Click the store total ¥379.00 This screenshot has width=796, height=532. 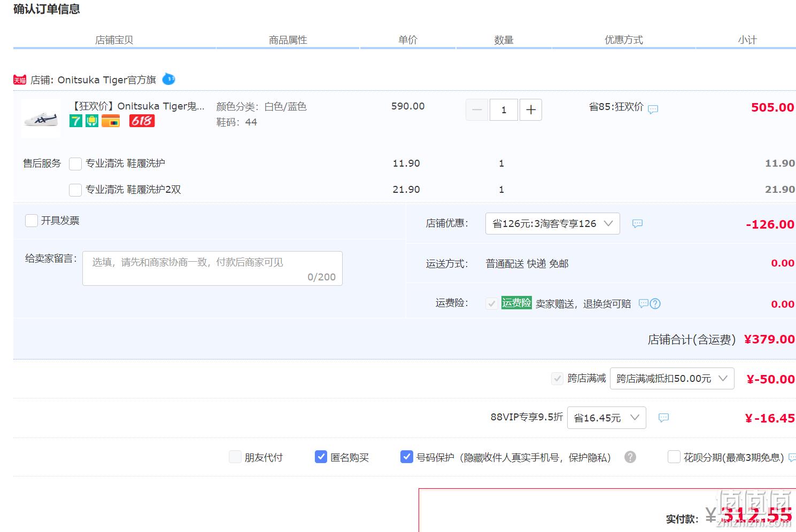(x=769, y=339)
